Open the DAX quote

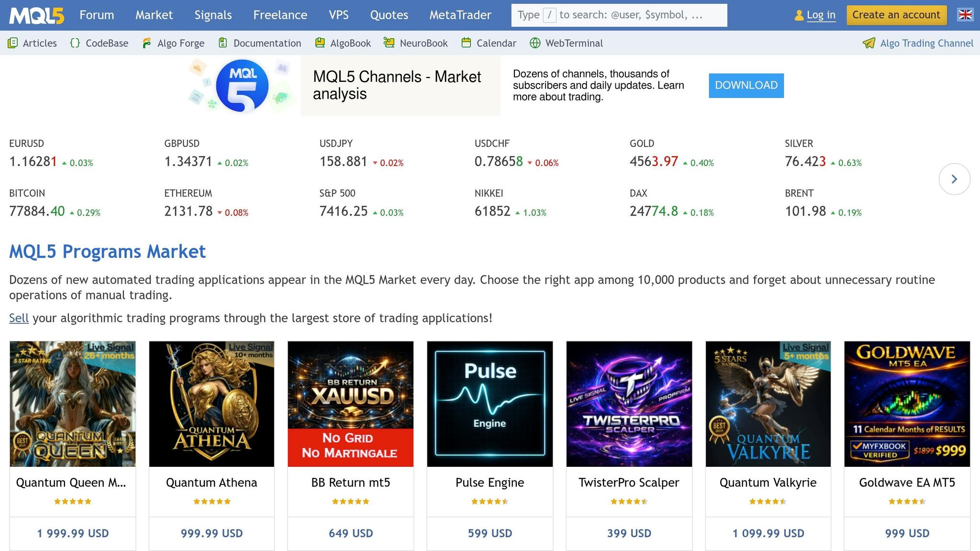pos(671,203)
